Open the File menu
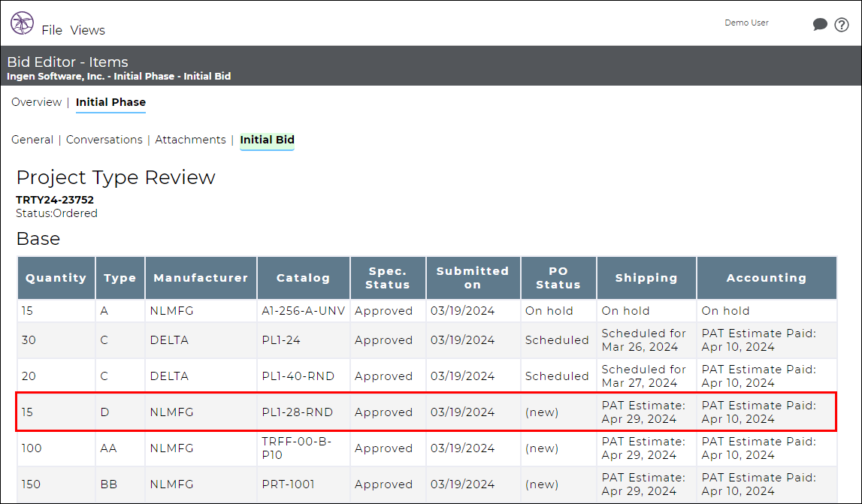This screenshot has height=504, width=862. pos(52,30)
